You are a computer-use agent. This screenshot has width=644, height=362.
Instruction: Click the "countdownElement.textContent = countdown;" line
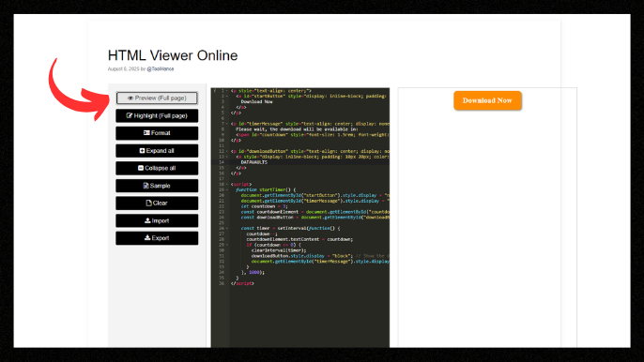[299, 239]
